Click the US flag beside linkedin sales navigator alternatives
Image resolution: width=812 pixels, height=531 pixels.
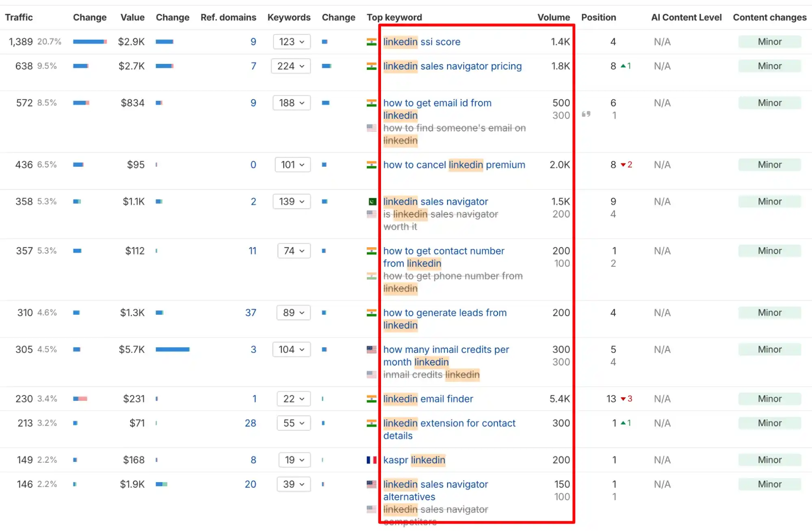coord(371,484)
